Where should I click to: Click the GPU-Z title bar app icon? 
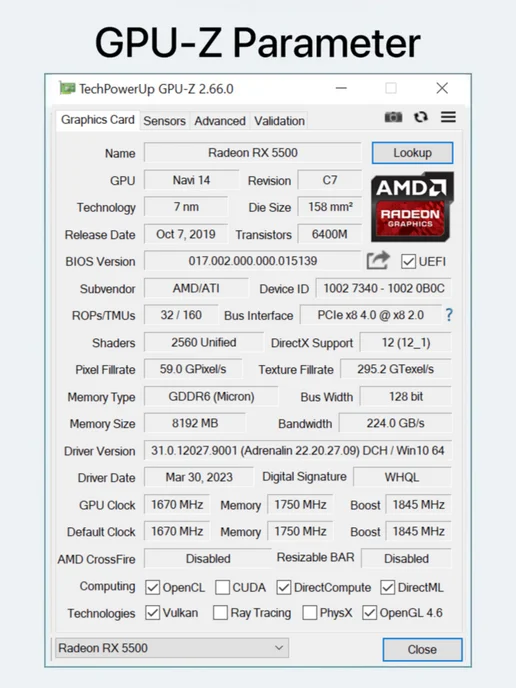pyautogui.click(x=67, y=88)
